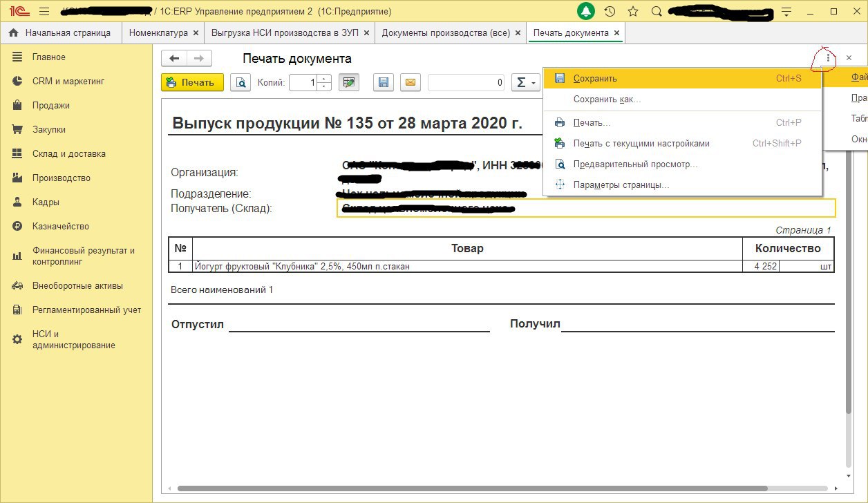Screen dimensions: 868x503
Task: Click the Копий number field
Action: click(304, 83)
